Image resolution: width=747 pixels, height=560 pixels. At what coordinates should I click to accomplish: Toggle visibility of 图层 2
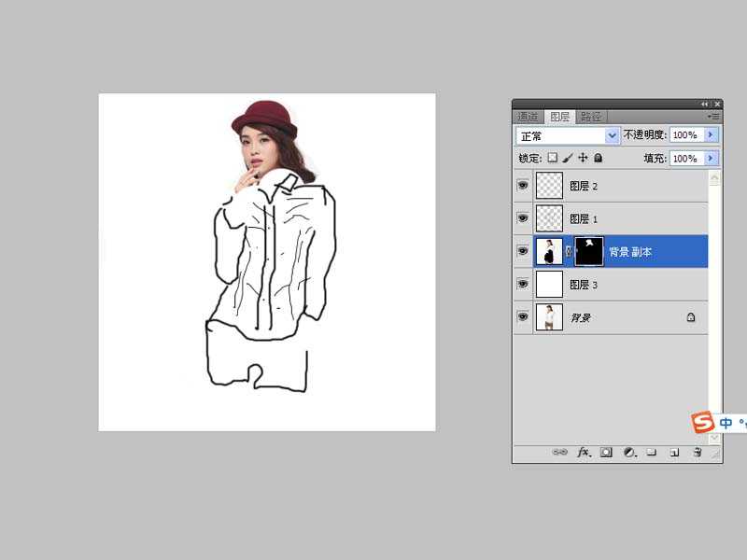[x=522, y=185]
